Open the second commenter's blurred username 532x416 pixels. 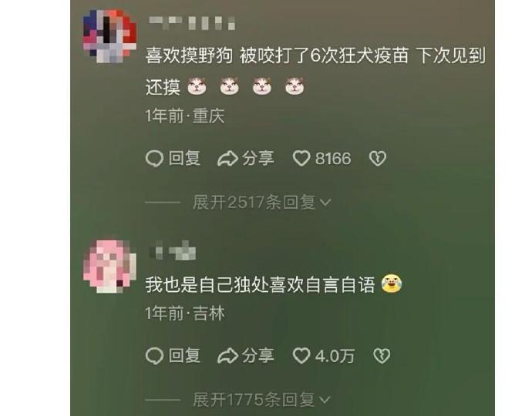[x=173, y=251]
